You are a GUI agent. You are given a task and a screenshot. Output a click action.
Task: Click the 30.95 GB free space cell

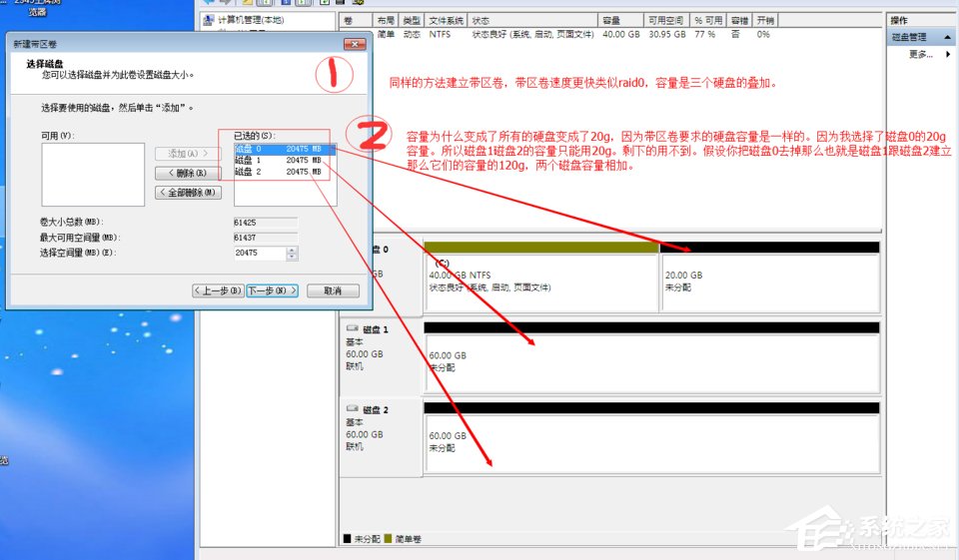click(x=666, y=35)
